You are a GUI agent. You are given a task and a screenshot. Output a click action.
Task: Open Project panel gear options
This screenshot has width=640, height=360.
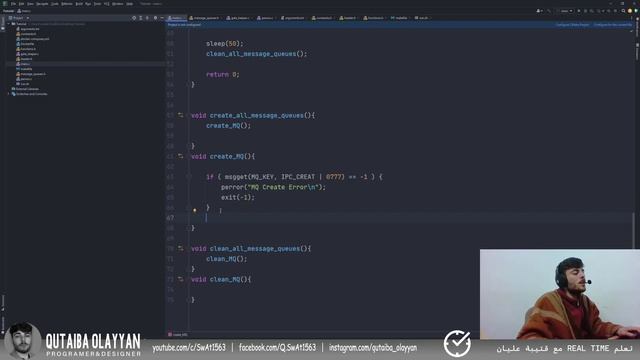click(155, 18)
